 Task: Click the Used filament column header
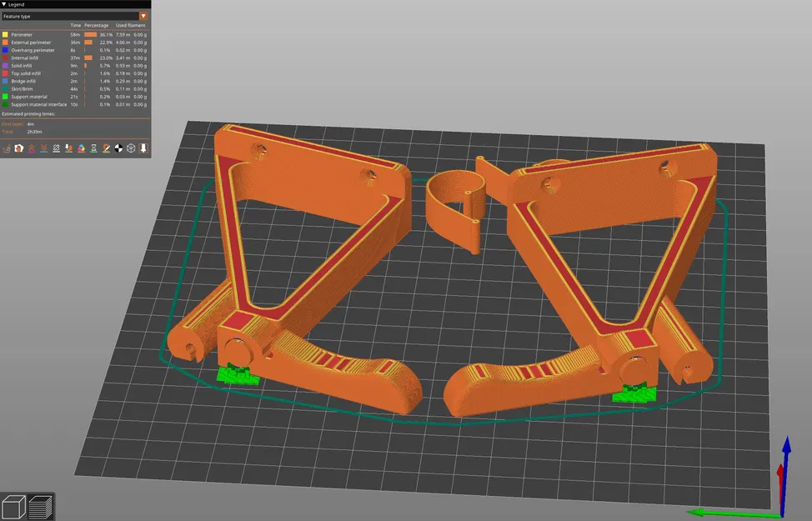(x=131, y=25)
